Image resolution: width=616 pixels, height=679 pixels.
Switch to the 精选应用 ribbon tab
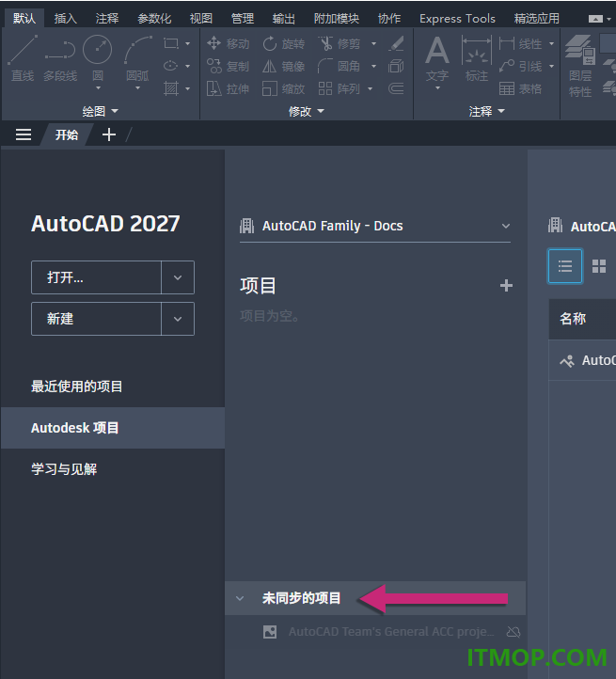pos(536,18)
